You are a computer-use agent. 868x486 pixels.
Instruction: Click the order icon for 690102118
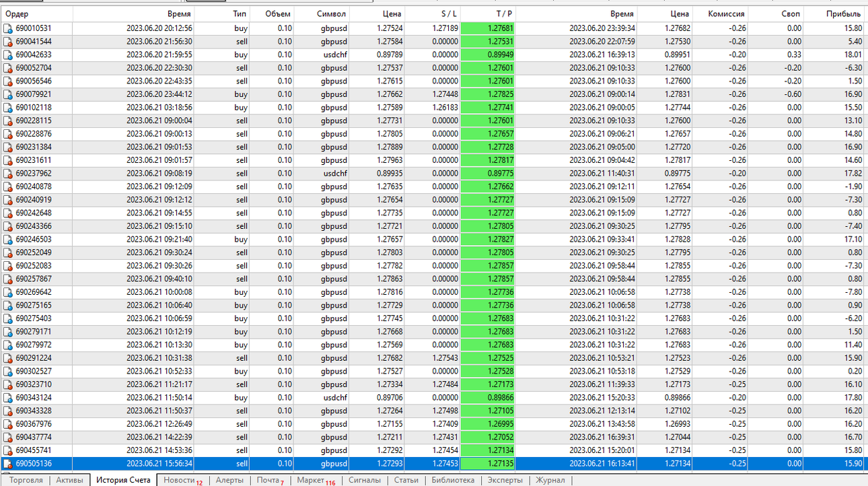[x=8, y=108]
